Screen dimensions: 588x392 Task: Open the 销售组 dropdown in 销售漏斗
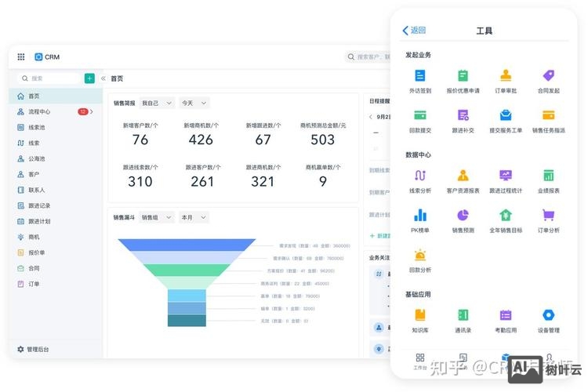[157, 217]
